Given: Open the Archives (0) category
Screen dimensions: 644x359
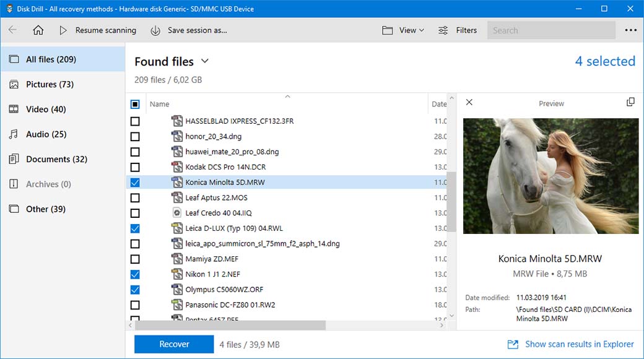Looking at the screenshot, I should (63, 184).
